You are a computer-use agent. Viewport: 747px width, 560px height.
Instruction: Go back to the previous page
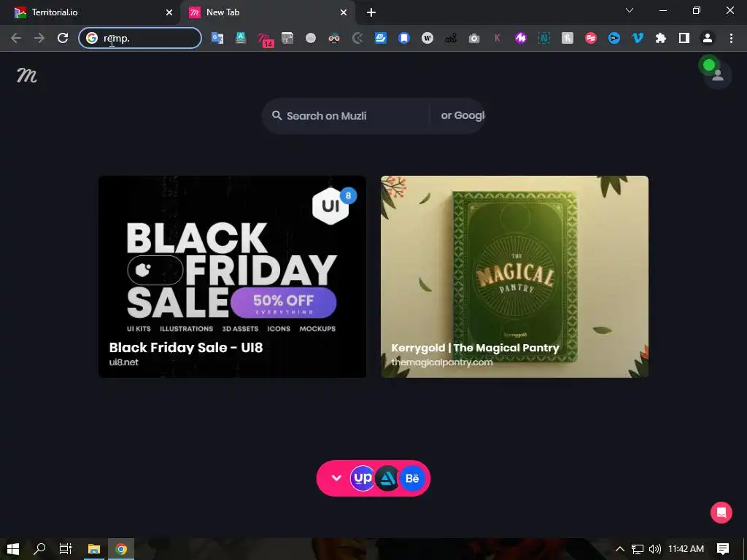point(16,38)
